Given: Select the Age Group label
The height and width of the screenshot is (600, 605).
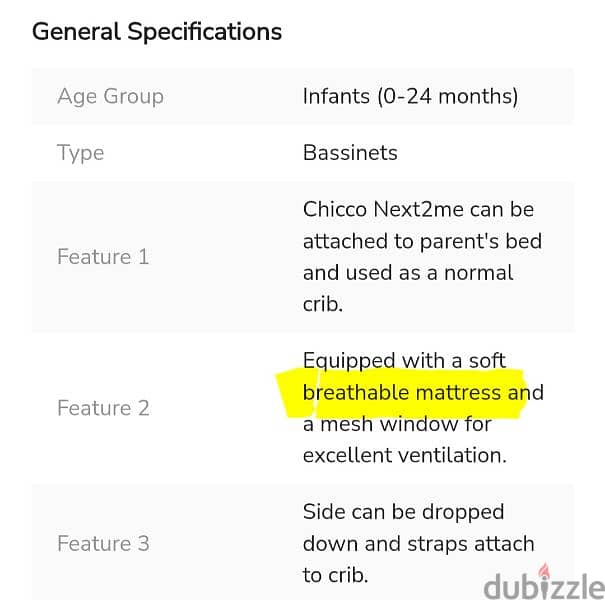Looking at the screenshot, I should (x=110, y=96).
